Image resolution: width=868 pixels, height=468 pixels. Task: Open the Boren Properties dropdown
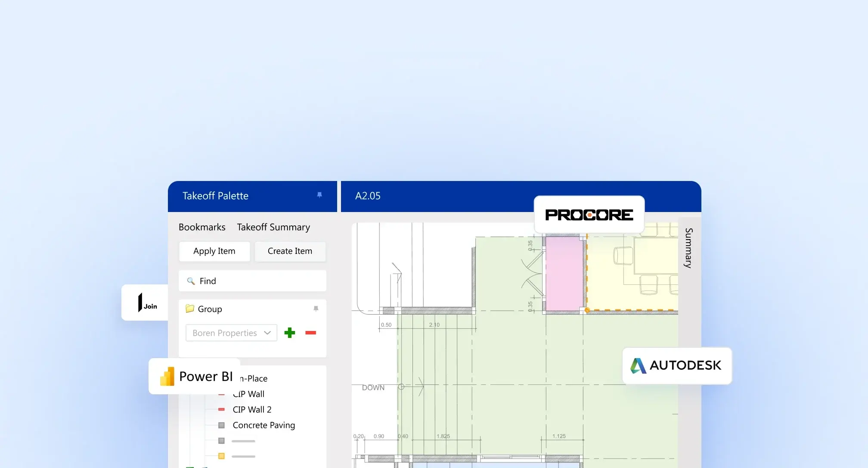(231, 333)
